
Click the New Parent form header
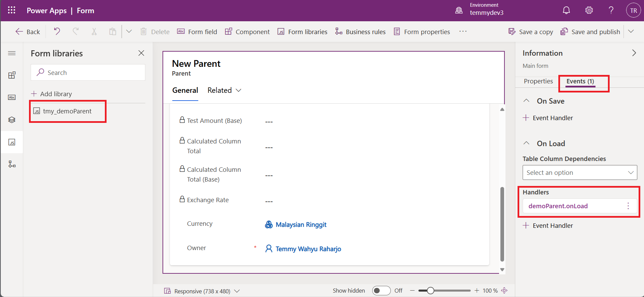pos(196,64)
